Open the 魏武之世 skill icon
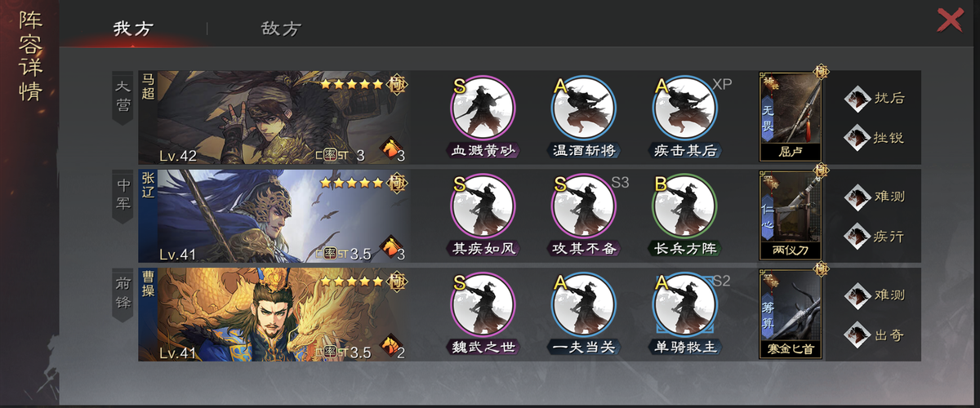Viewport: 980px width, 408px height. (x=483, y=305)
